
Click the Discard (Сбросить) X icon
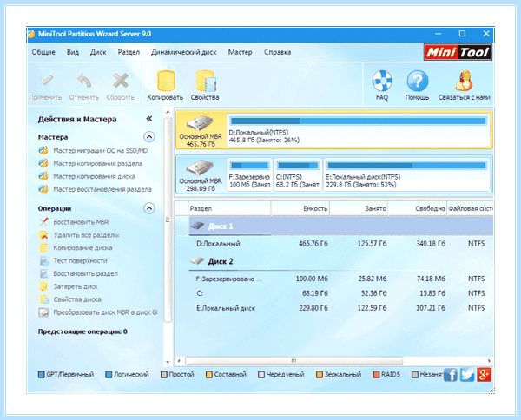pyautogui.click(x=121, y=81)
